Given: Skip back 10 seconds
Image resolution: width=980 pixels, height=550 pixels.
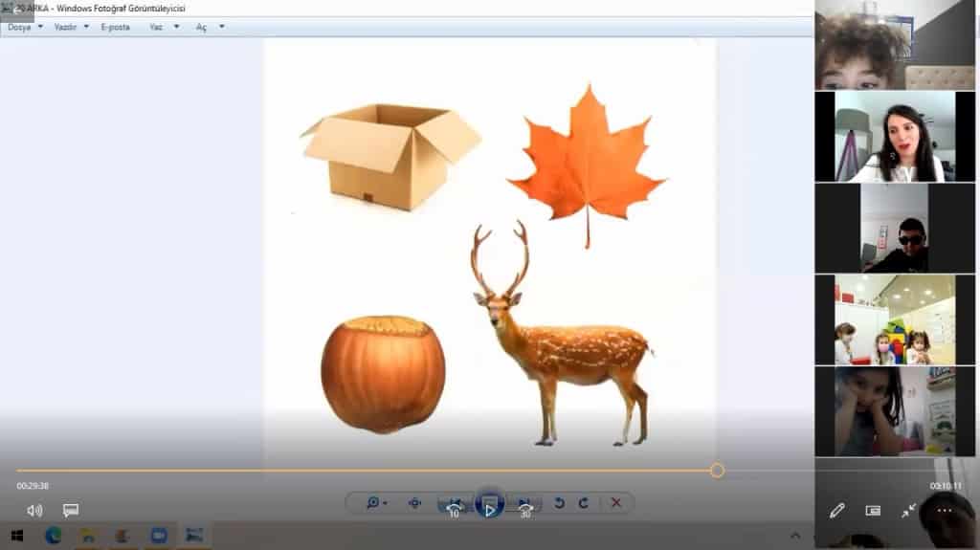Looking at the screenshot, I should [x=455, y=509].
